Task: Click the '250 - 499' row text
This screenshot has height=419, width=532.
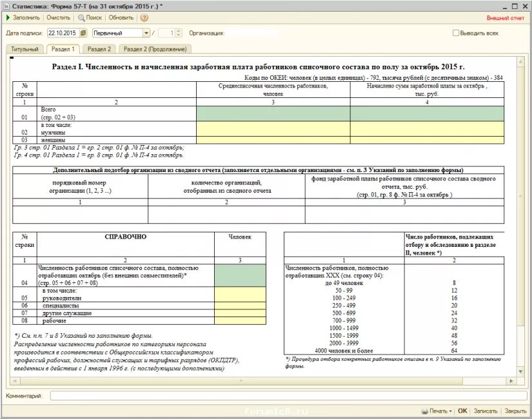Action: [344, 306]
